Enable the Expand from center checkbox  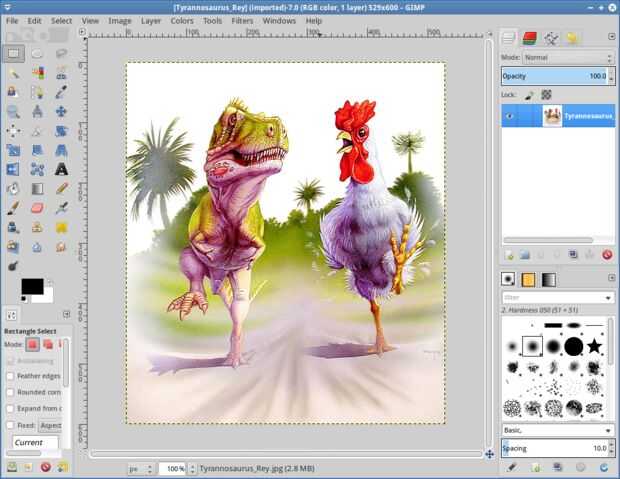[x=10, y=409]
